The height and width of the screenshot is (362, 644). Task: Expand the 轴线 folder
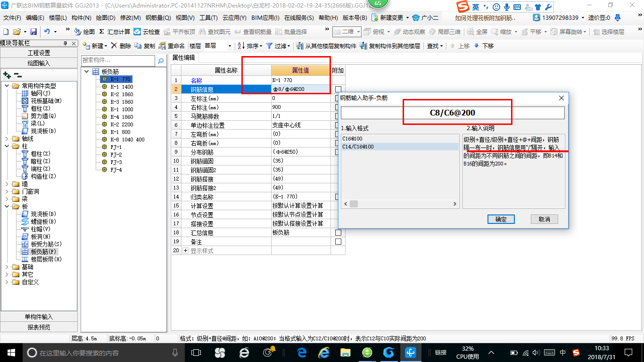point(8,139)
